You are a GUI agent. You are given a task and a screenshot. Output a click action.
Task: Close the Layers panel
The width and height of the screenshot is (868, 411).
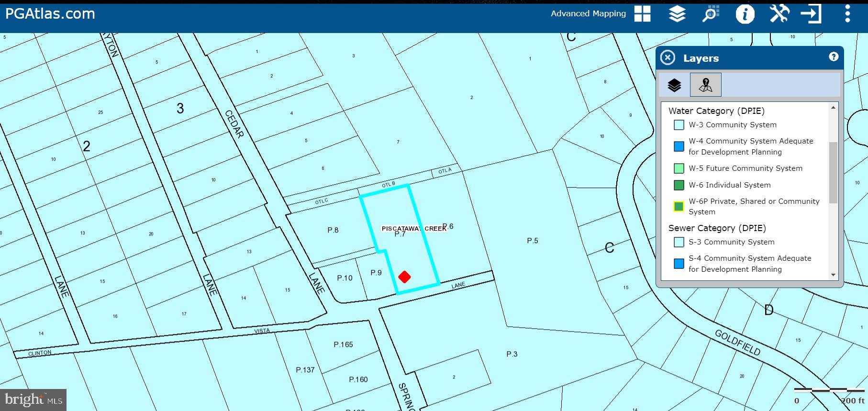[x=668, y=58]
